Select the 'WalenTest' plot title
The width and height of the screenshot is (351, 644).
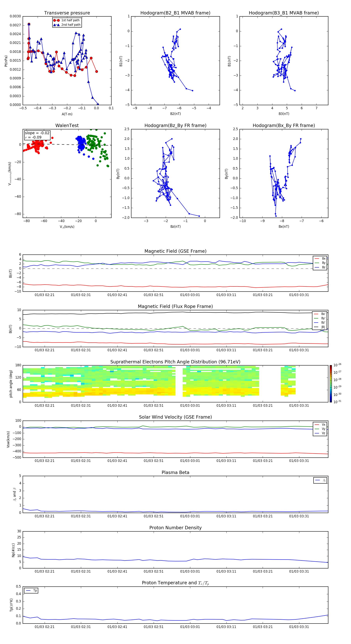[x=67, y=125]
